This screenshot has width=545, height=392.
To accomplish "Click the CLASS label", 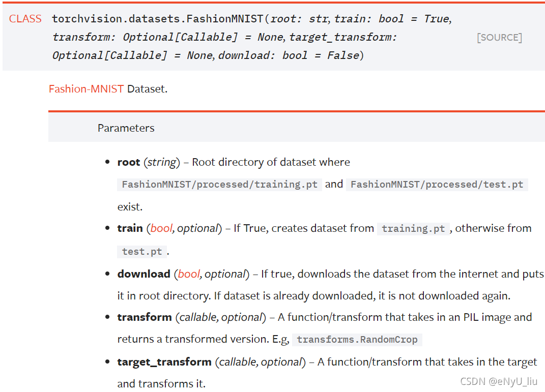I will click(25, 19).
